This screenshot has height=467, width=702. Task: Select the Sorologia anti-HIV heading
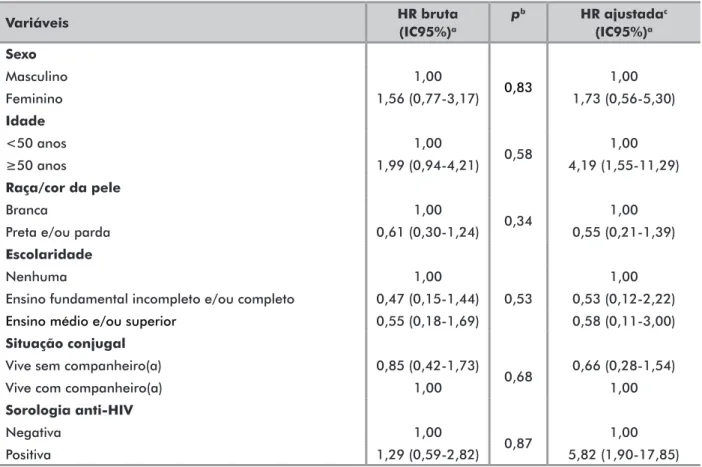pyautogui.click(x=69, y=410)
